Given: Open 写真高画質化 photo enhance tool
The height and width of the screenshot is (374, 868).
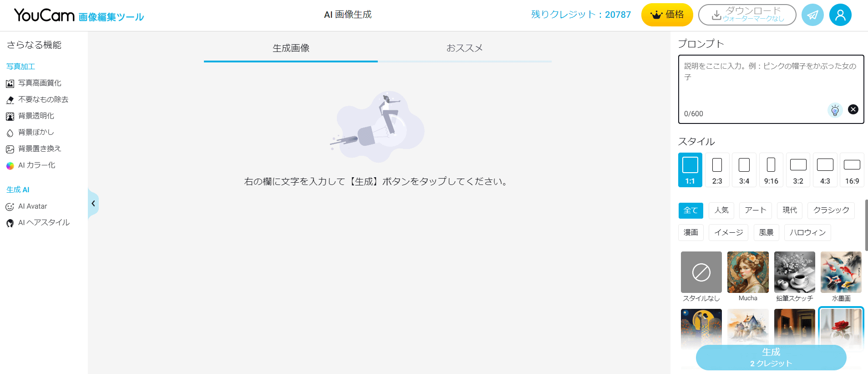Looking at the screenshot, I should [x=39, y=83].
